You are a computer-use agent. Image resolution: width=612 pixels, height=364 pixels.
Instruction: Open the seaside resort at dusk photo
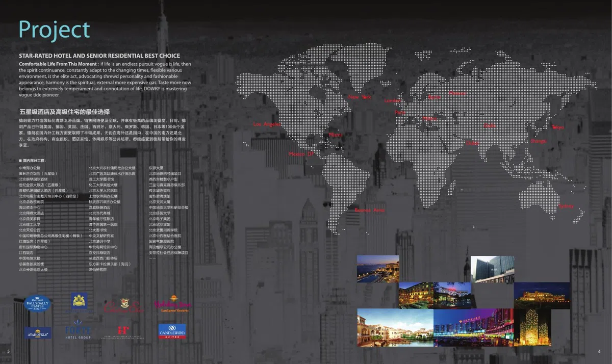click(x=378, y=269)
